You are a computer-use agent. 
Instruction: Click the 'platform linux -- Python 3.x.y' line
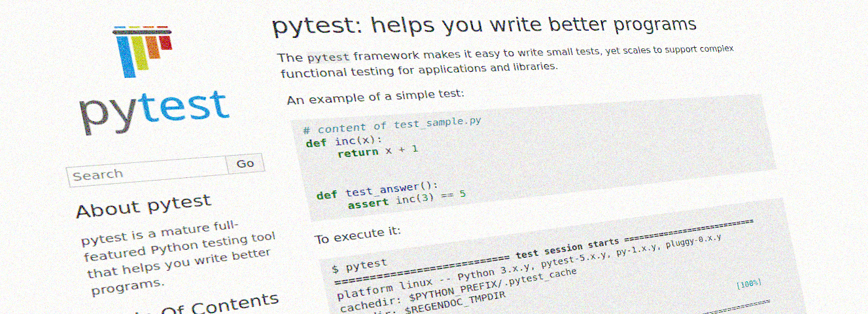(x=530, y=267)
